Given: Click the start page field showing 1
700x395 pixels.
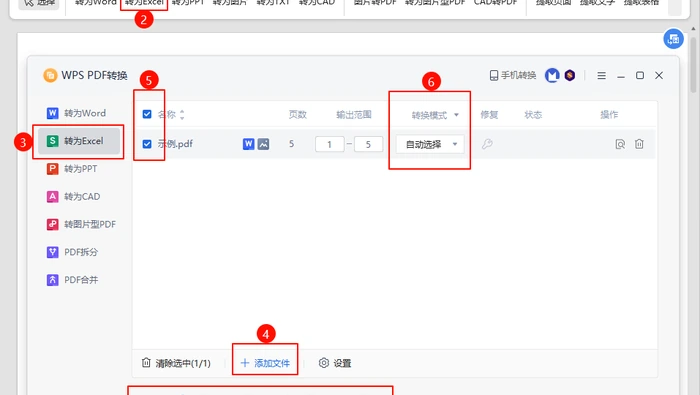Looking at the screenshot, I should tap(329, 144).
